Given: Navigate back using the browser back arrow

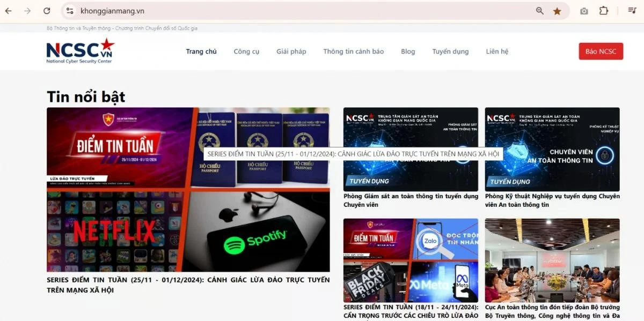Looking at the screenshot, I should (8, 11).
